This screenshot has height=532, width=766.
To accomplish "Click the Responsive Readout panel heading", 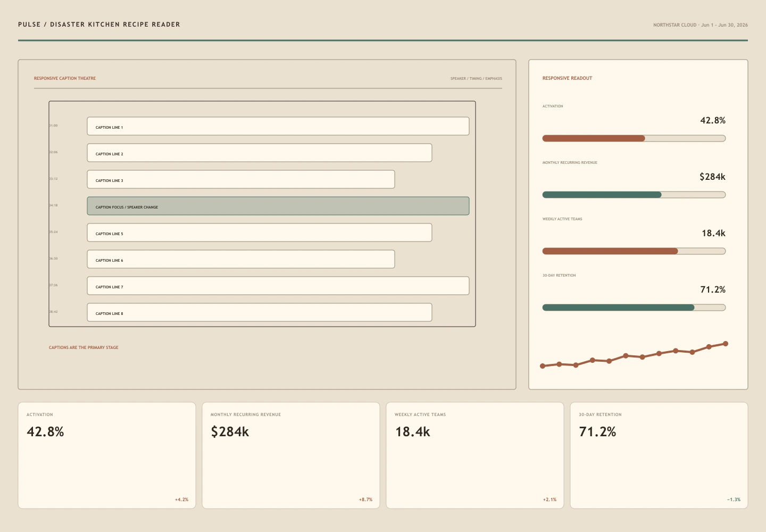I will click(x=567, y=78).
